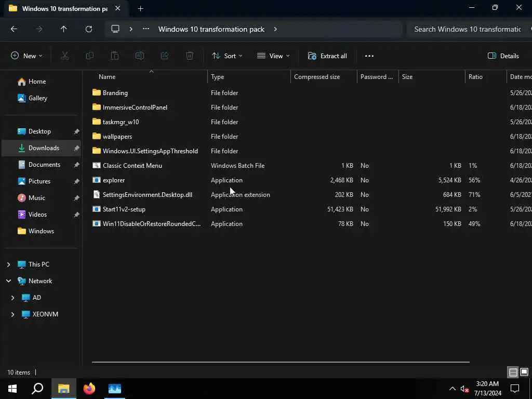532x399 pixels.
Task: Toggle the Details pane button
Action: pyautogui.click(x=503, y=56)
